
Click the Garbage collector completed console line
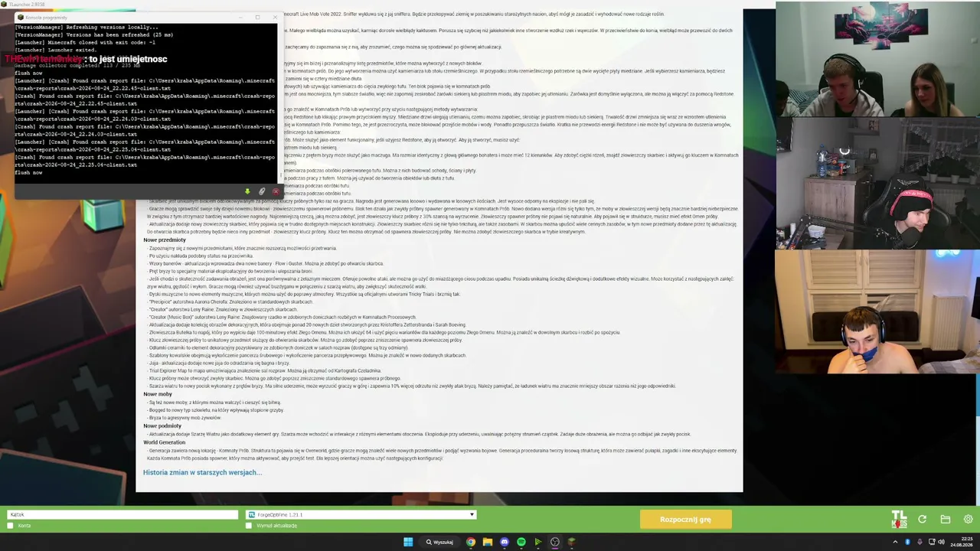(x=77, y=66)
